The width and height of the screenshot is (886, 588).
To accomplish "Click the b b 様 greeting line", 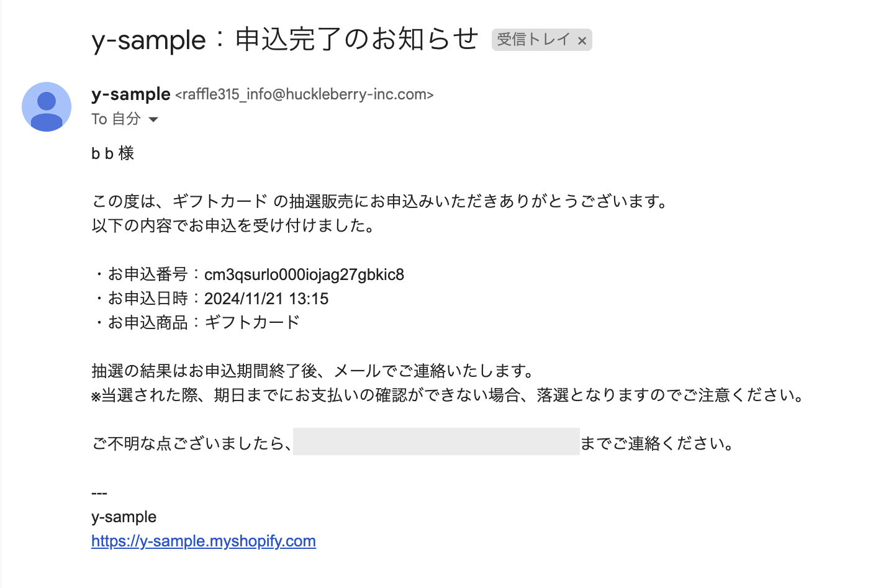I will coord(112,153).
